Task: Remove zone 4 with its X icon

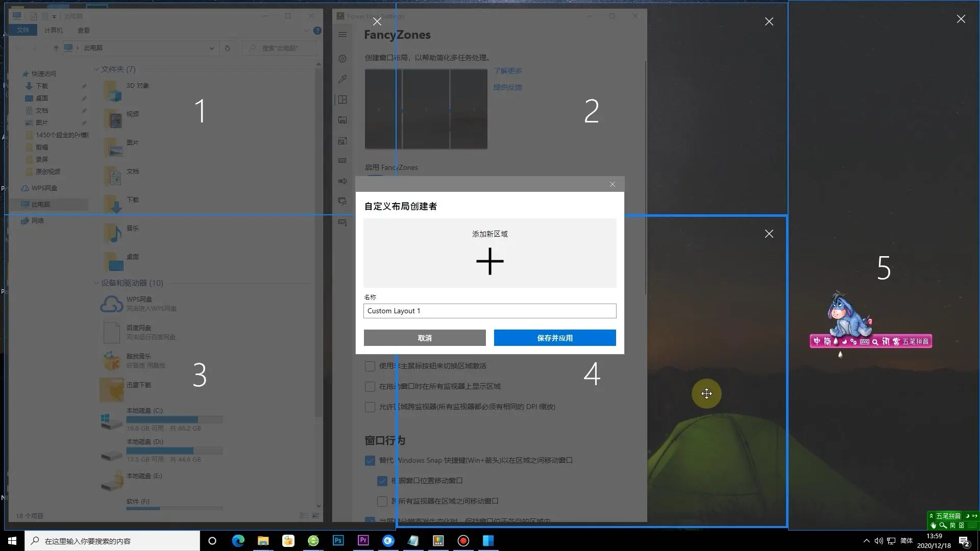Action: click(x=769, y=234)
